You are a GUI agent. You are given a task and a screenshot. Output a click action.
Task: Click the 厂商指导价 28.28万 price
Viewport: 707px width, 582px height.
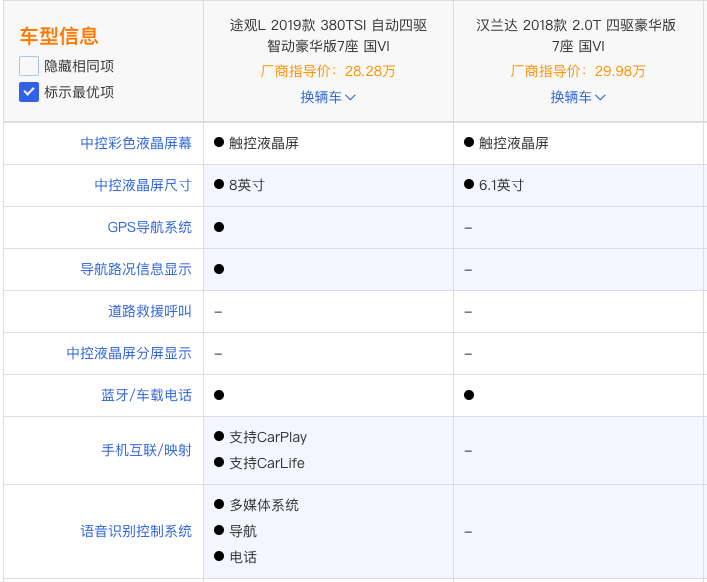(328, 71)
